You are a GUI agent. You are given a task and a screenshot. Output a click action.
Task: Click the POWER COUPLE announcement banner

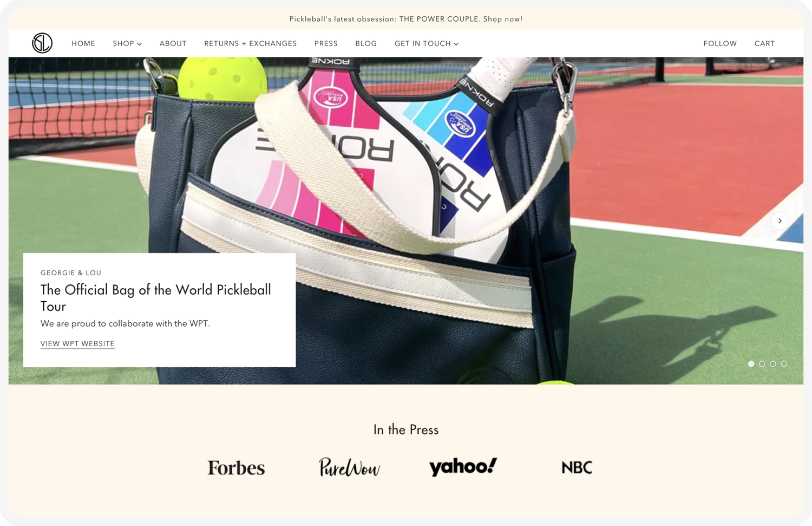pyautogui.click(x=406, y=19)
